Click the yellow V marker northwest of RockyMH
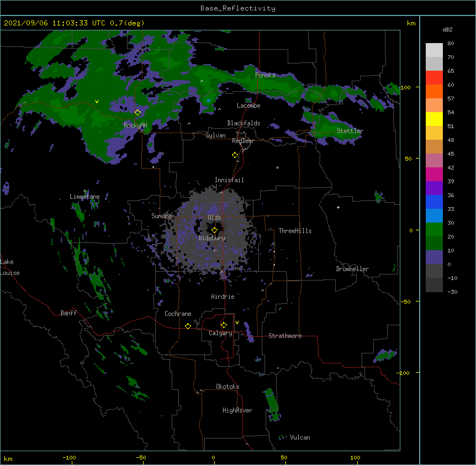This screenshot has height=465, width=476. [97, 102]
